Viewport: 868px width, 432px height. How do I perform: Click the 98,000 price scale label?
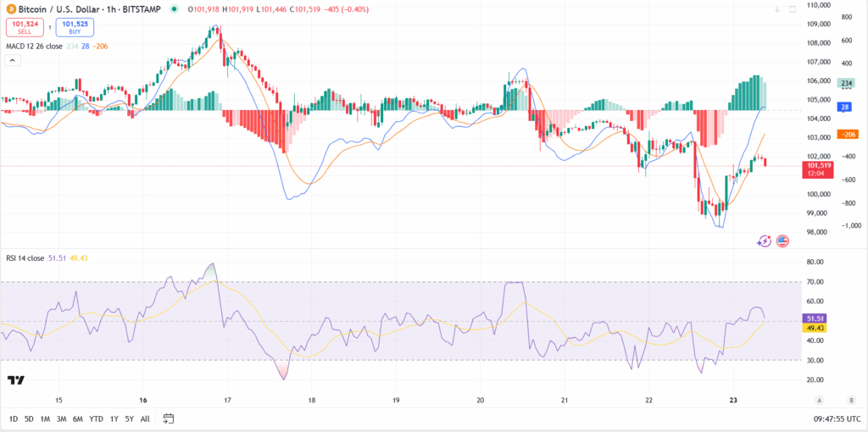(x=817, y=232)
